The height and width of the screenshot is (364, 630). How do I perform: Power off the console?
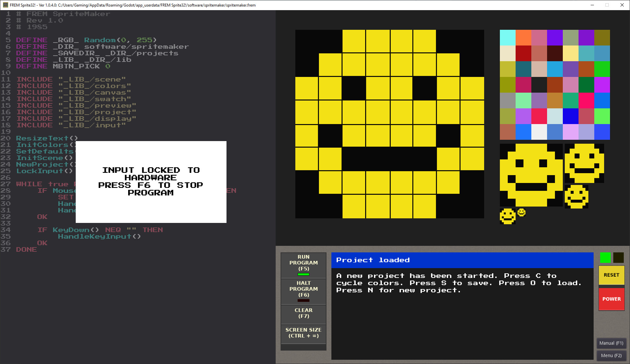[x=611, y=299]
